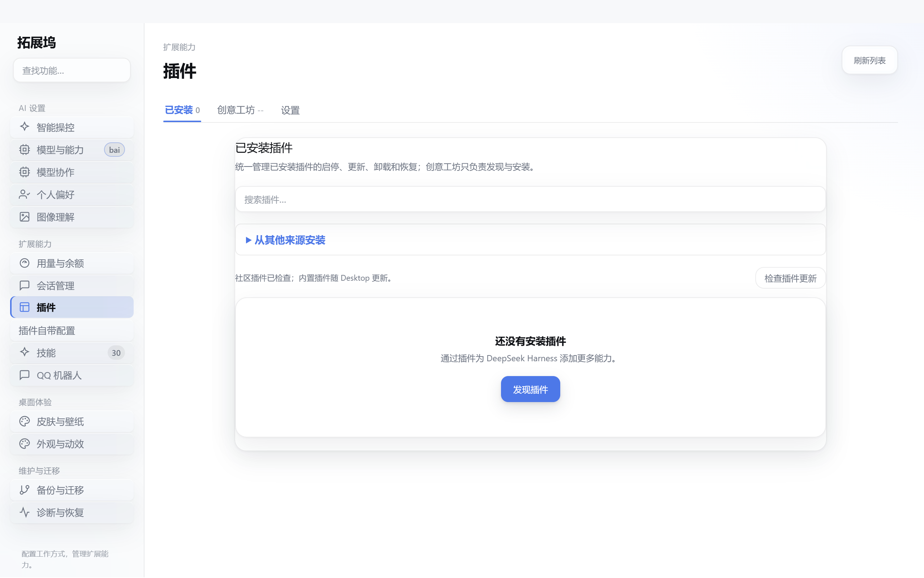Click the blue 发现插件 button

(x=530, y=389)
